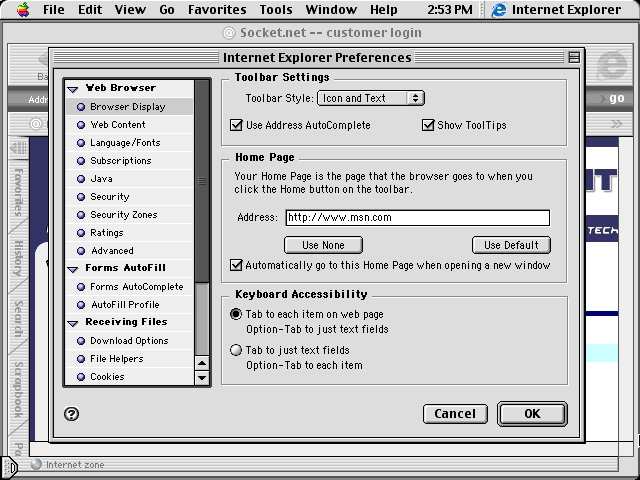Click the Cancel button
Viewport: 640px width, 480px height.
pyautogui.click(x=455, y=414)
